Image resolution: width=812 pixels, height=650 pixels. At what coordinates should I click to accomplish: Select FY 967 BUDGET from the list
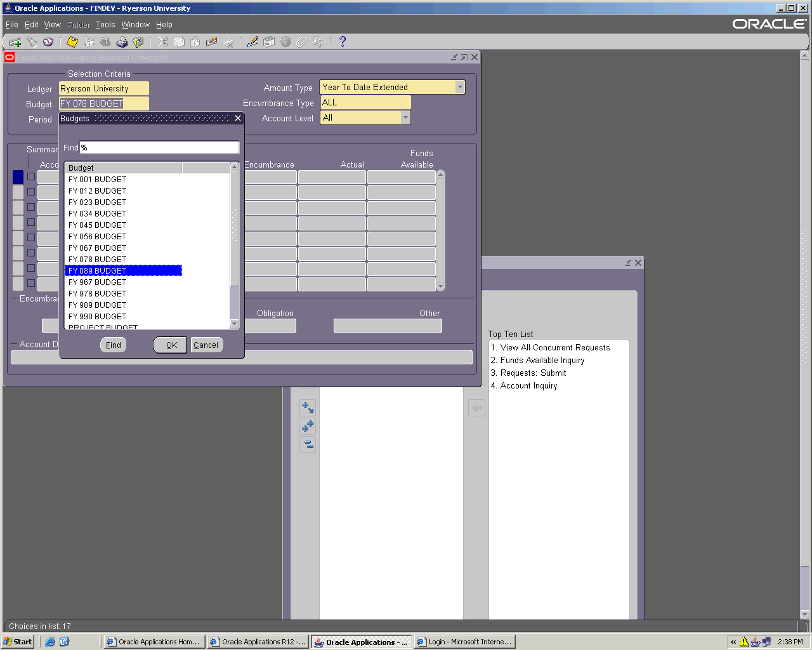coord(98,282)
